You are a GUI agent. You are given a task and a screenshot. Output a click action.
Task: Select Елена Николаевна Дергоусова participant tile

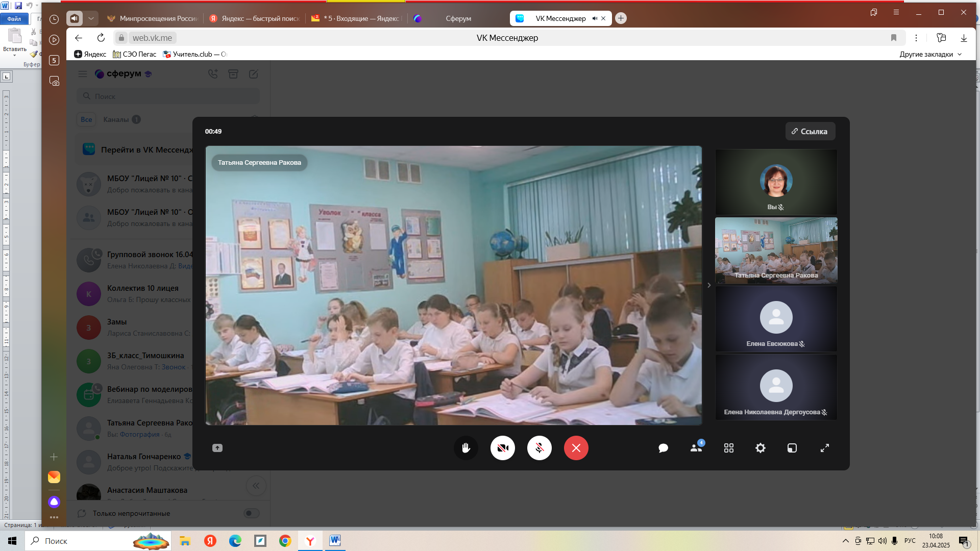[776, 387]
